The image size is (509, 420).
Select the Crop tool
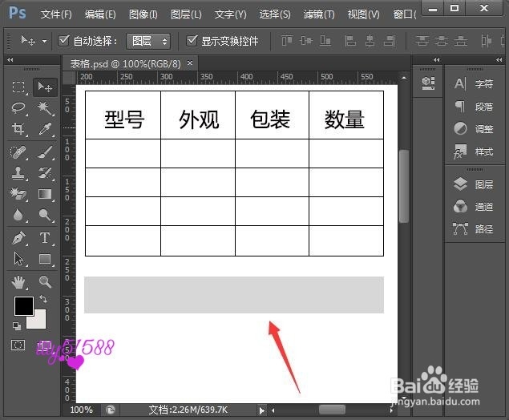(18, 128)
